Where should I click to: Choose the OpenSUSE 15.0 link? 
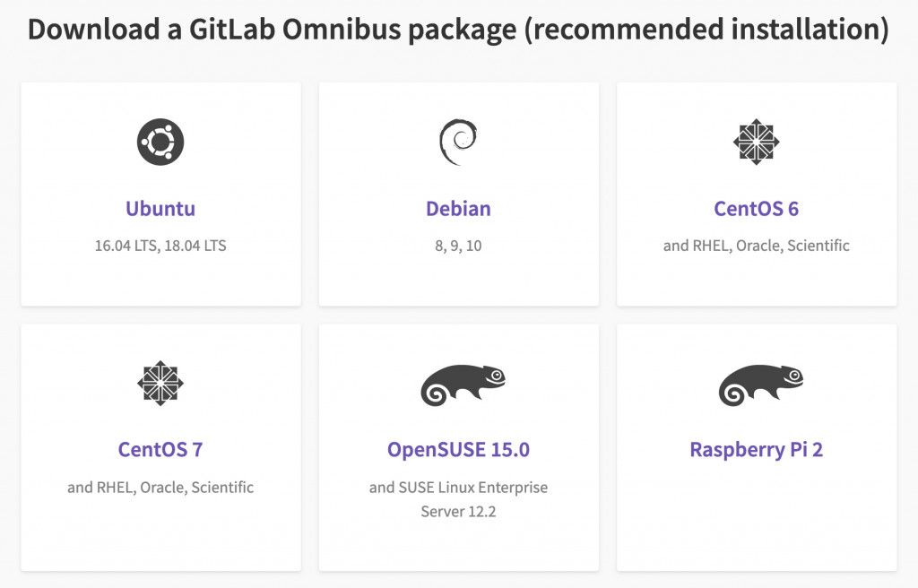[x=458, y=449]
